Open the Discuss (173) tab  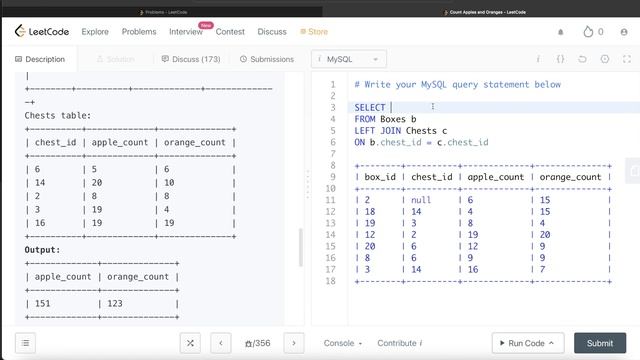pyautogui.click(x=191, y=59)
